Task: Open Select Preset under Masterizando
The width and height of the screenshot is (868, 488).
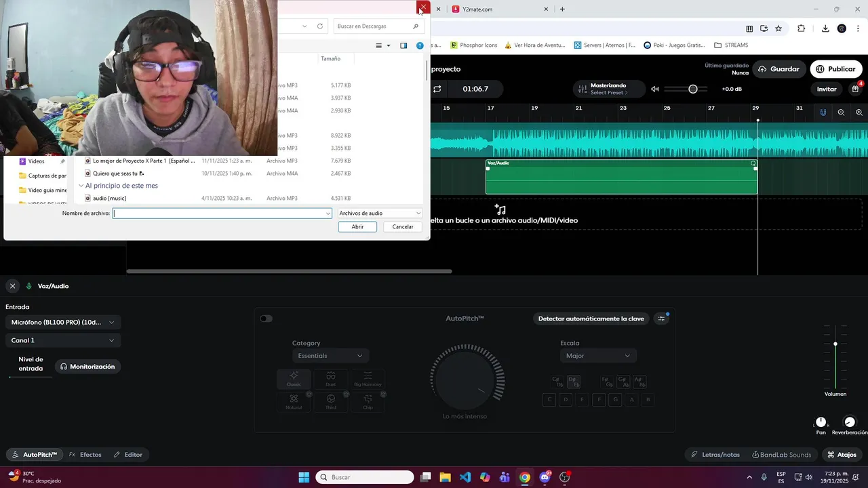Action: (x=608, y=93)
